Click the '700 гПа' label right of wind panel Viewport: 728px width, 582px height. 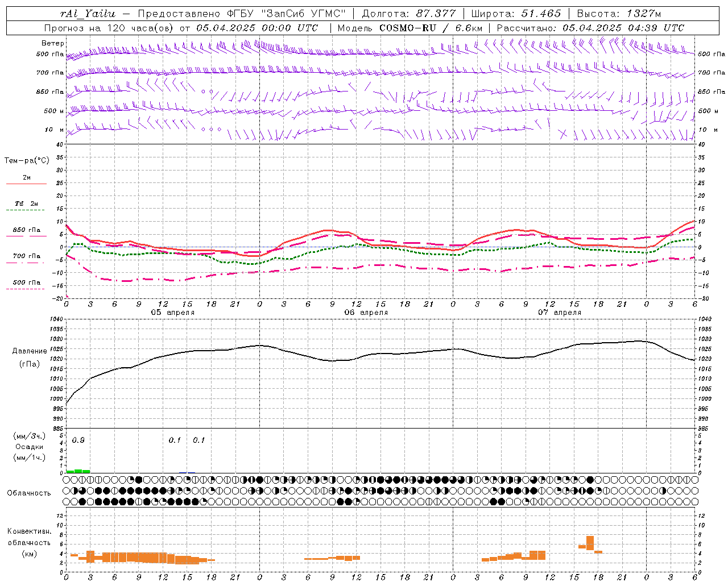712,73
